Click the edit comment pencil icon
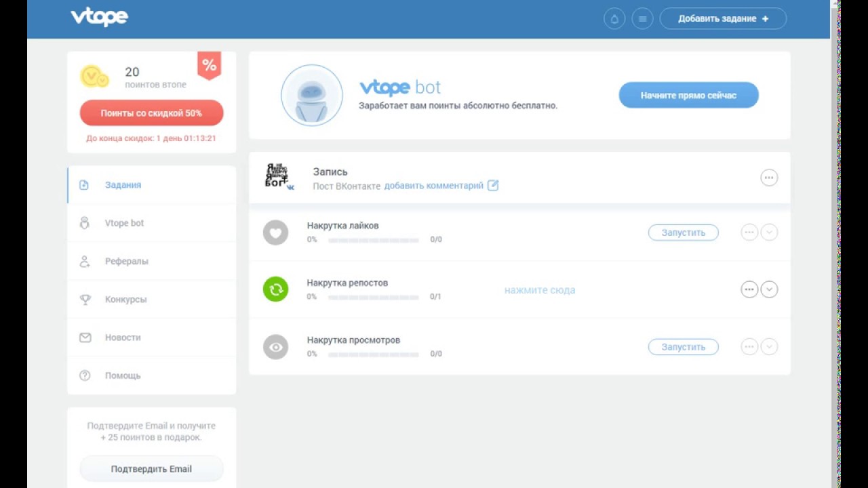Viewport: 868px width, 488px height. (x=493, y=185)
